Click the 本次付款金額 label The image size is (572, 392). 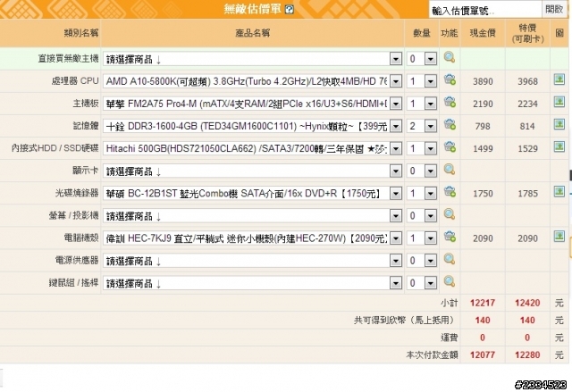click(x=432, y=354)
